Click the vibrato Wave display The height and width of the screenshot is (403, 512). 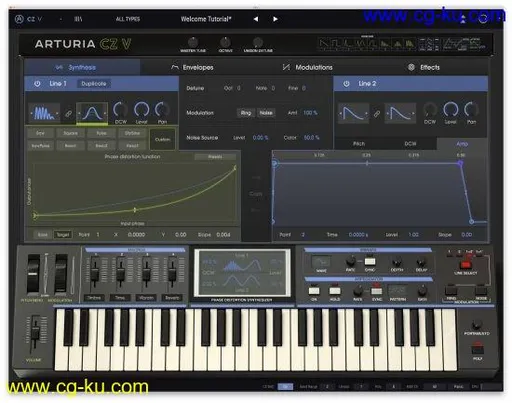pyautogui.click(x=321, y=261)
